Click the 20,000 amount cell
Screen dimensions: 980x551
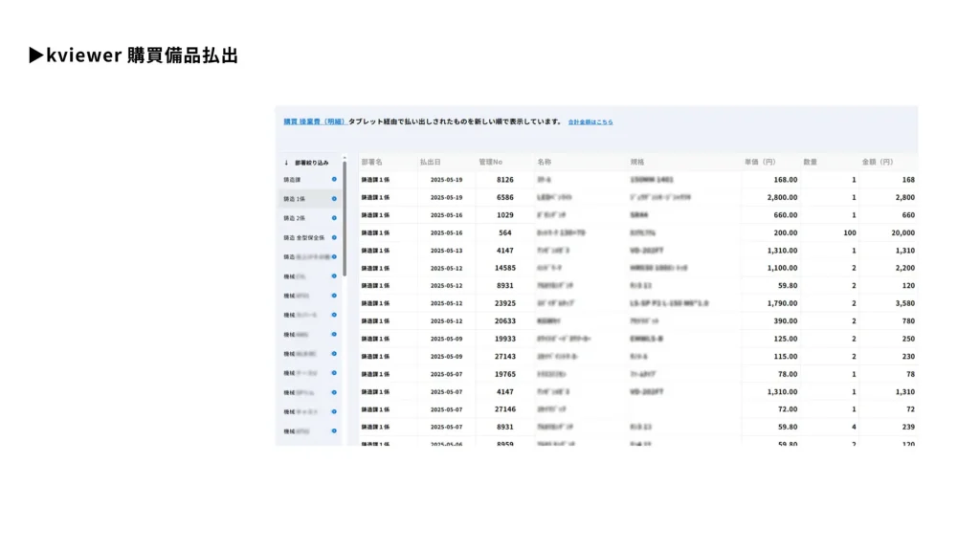[x=898, y=232]
